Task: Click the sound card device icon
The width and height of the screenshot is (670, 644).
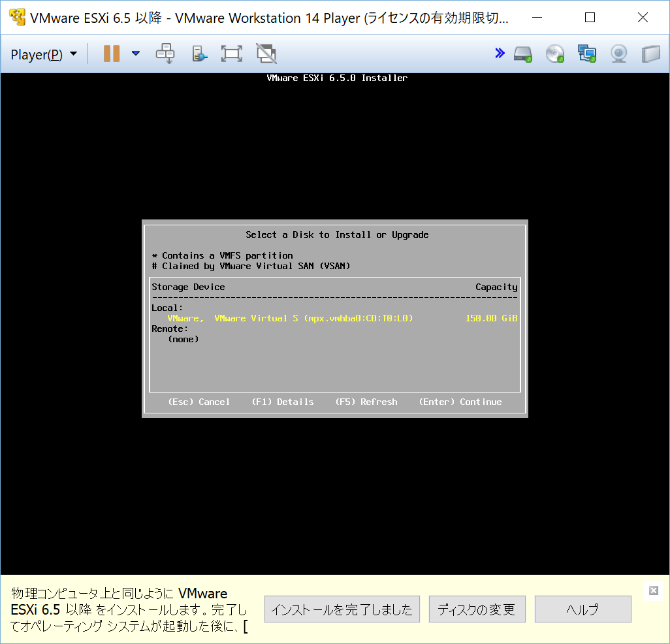Action: coord(650,54)
